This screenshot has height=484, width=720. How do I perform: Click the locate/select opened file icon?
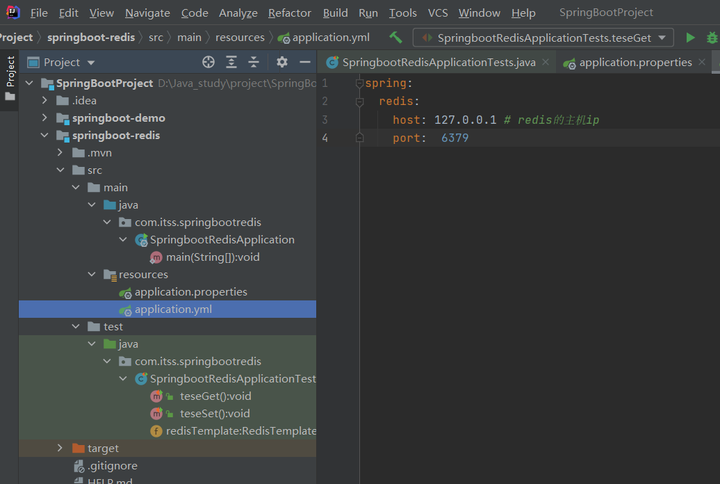click(x=208, y=62)
